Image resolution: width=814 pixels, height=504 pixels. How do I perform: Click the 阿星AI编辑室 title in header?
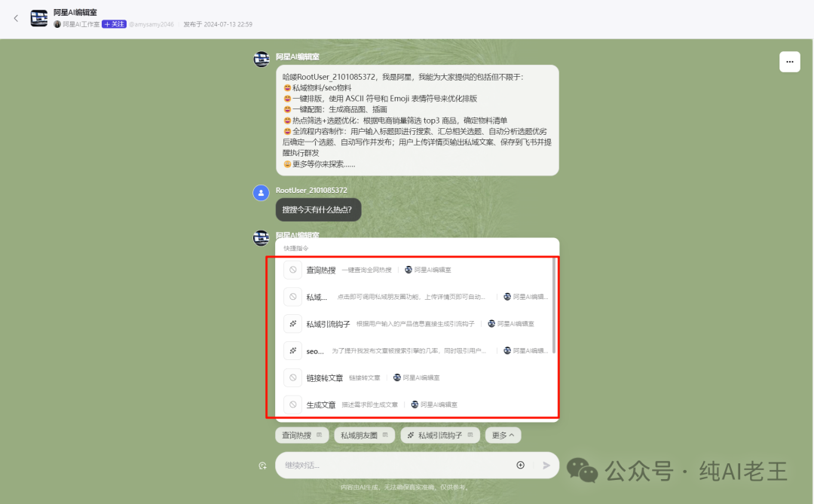75,13
